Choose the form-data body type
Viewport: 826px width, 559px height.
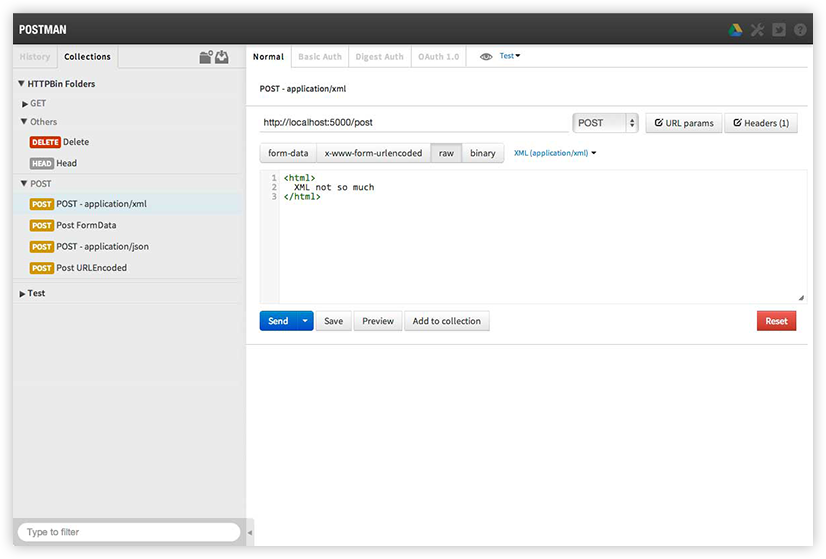(288, 153)
